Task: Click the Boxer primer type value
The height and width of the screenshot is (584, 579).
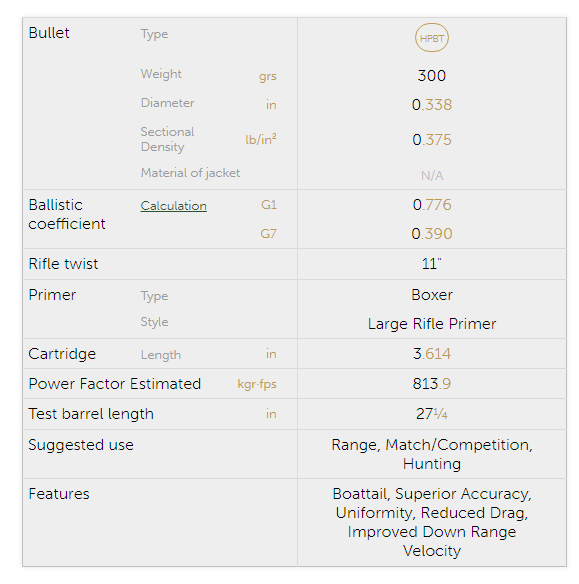Action: pos(432,295)
